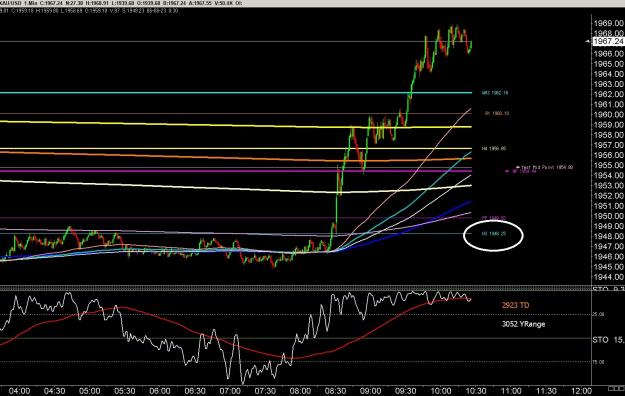The height and width of the screenshot is (396, 625).
Task: Click the 1954.00 price axis label
Action: (609, 175)
